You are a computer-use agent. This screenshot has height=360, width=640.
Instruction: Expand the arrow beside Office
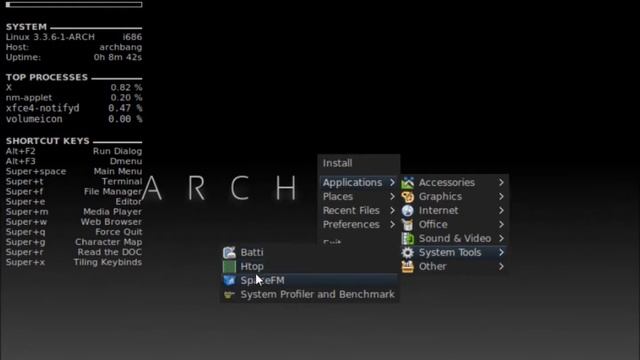pyautogui.click(x=501, y=224)
